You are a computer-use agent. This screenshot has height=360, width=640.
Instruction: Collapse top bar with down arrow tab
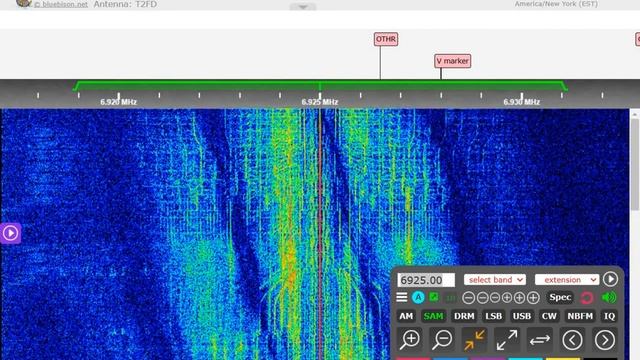coord(302,7)
